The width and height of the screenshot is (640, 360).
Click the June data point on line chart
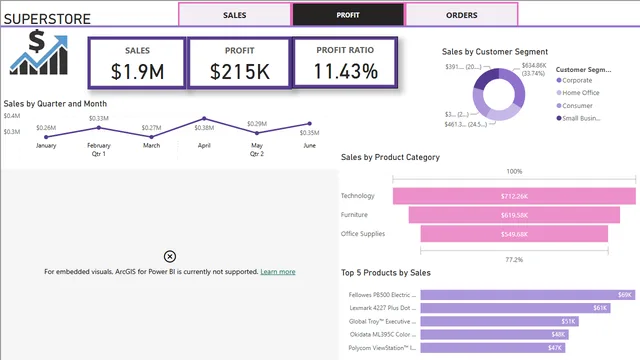pyautogui.click(x=309, y=124)
